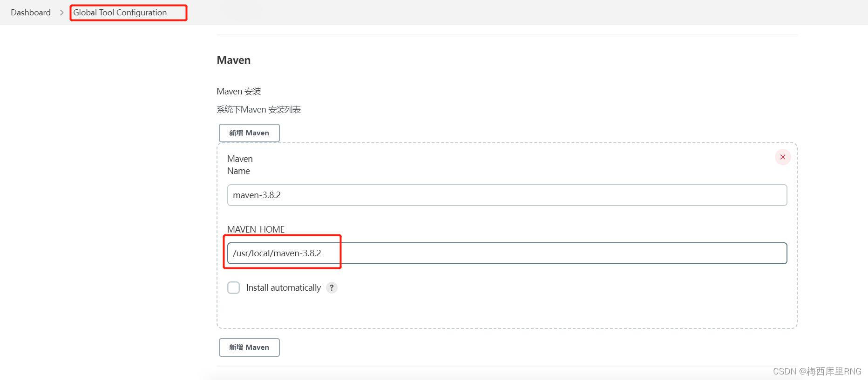
Task: Click the breadcrumb chevron after Dashboard
Action: pos(61,13)
